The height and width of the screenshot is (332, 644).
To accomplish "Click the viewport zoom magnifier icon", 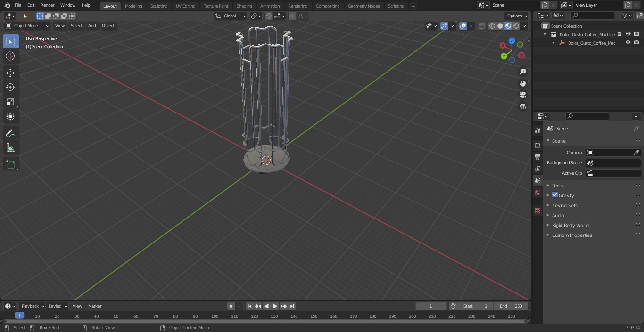I will pyautogui.click(x=522, y=72).
